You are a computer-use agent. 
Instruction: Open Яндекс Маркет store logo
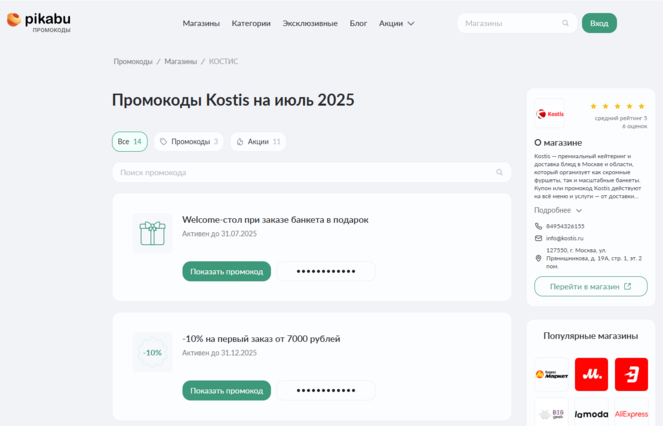551,374
